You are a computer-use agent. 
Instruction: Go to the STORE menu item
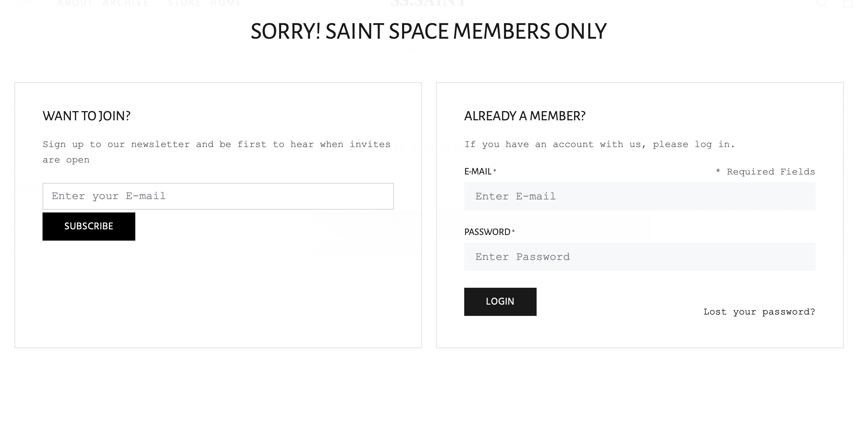pyautogui.click(x=184, y=3)
